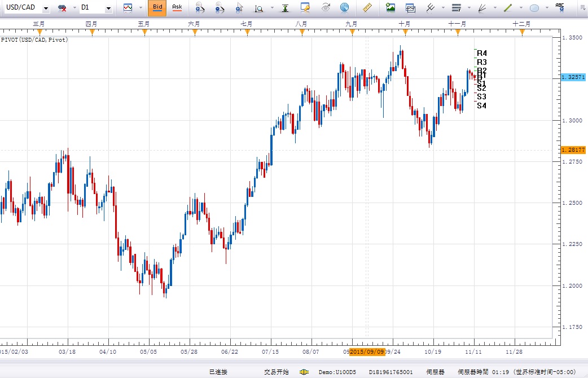Screen dimensions: 588x378
Task: Click the orange marker under 十月
Action: (x=405, y=32)
